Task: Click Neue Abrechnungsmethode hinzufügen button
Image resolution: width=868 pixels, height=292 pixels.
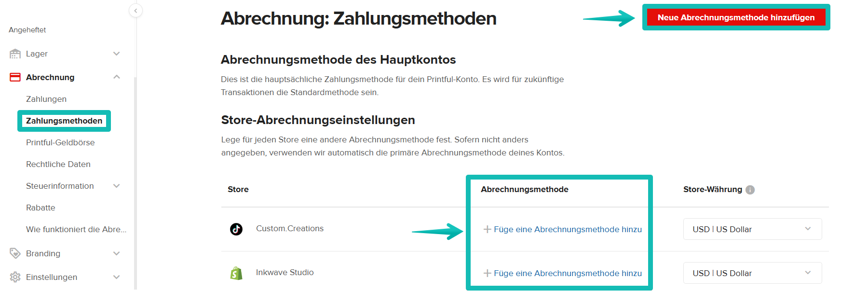Action: (735, 16)
